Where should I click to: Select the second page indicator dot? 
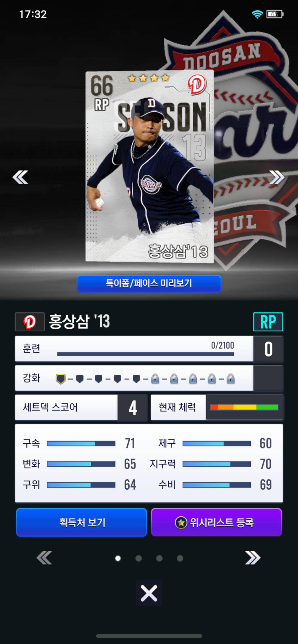139,558
